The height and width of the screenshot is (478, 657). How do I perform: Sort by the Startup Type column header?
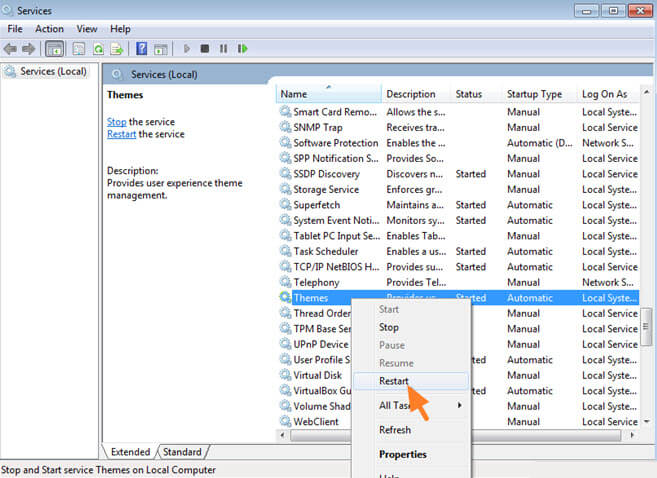(540, 94)
